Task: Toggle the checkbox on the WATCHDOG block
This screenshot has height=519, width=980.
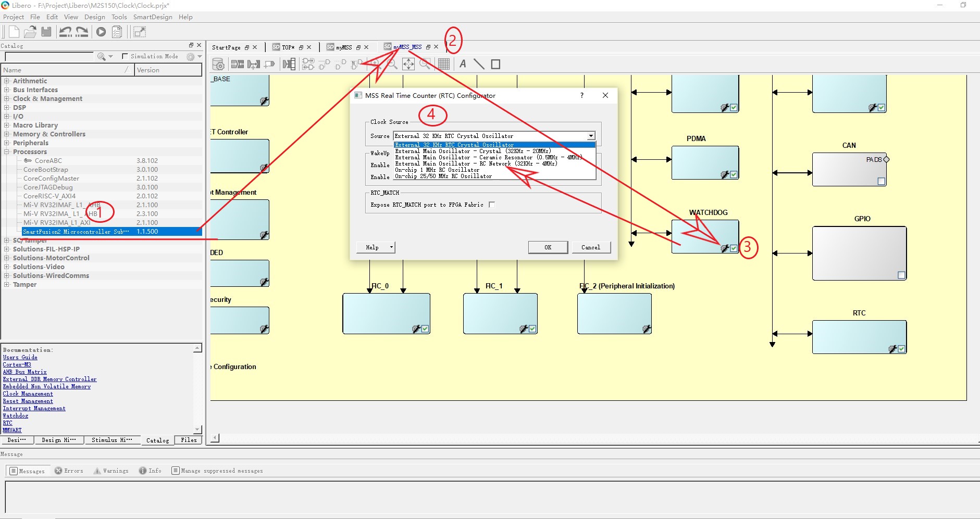Action: pos(734,248)
